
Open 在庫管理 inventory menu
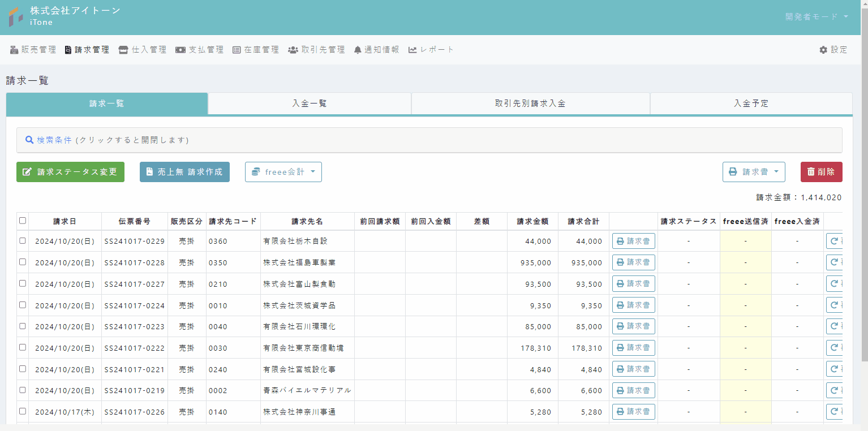256,50
